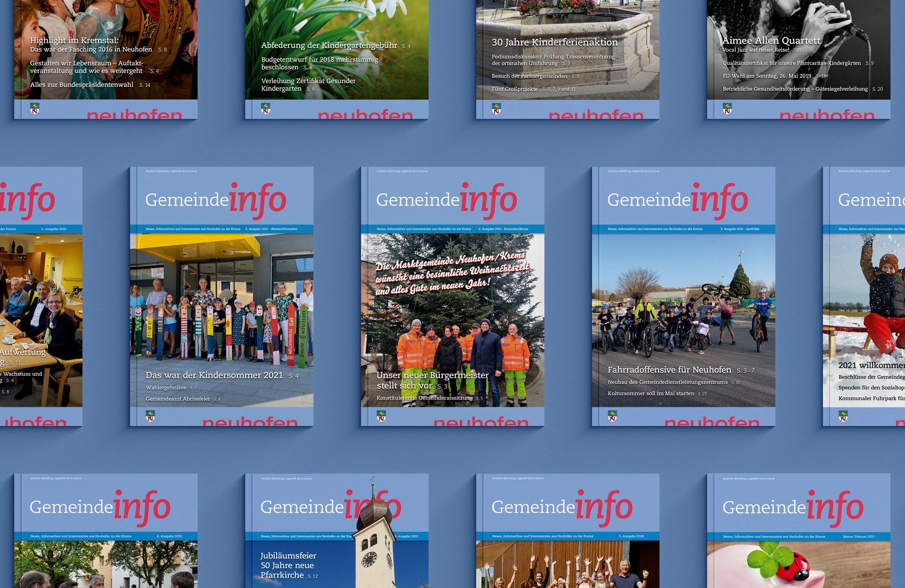This screenshot has width=905, height=588.
Task: Click the crest on the '2021 willkommen' cover
Action: pyautogui.click(x=843, y=416)
